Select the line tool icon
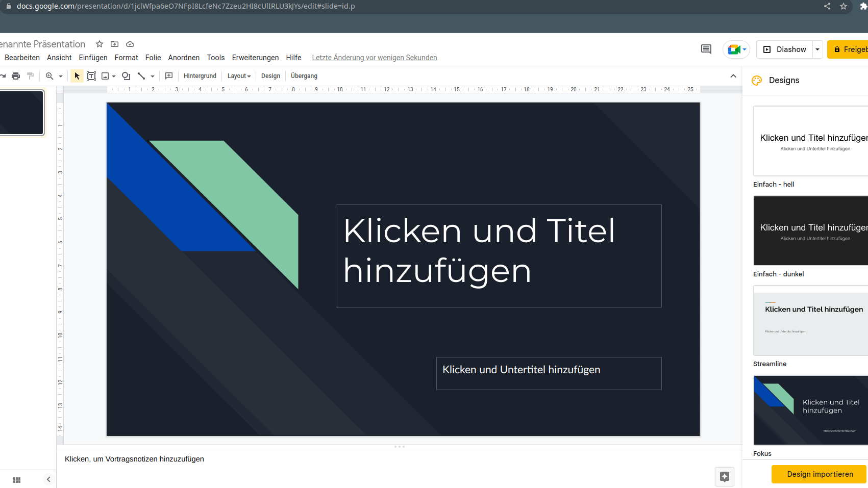 [x=141, y=76]
